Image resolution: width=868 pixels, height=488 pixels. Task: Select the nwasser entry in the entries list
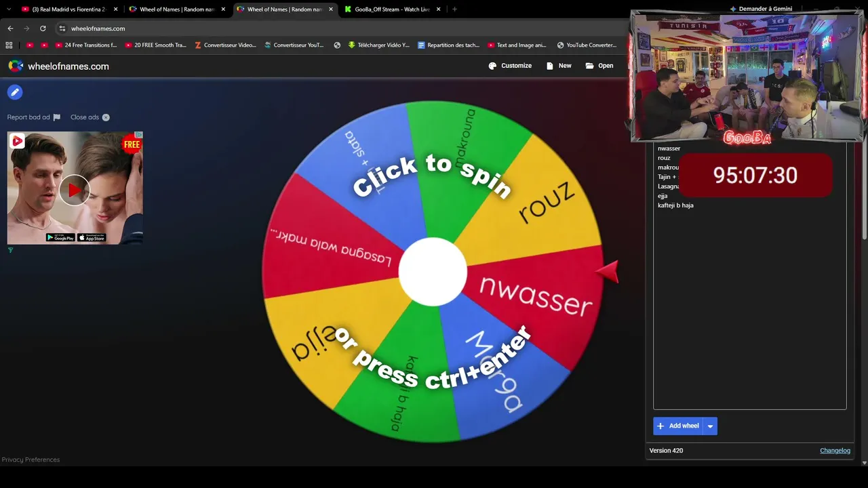(x=669, y=148)
